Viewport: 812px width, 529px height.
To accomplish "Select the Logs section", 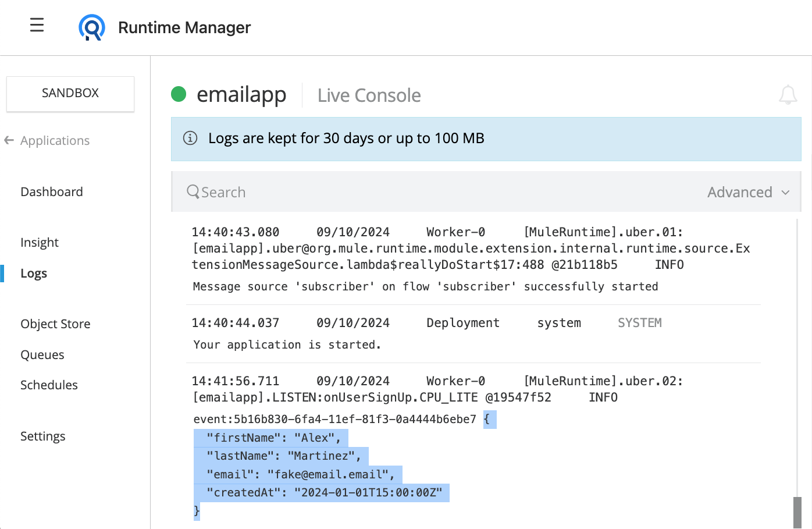I will pos(34,274).
